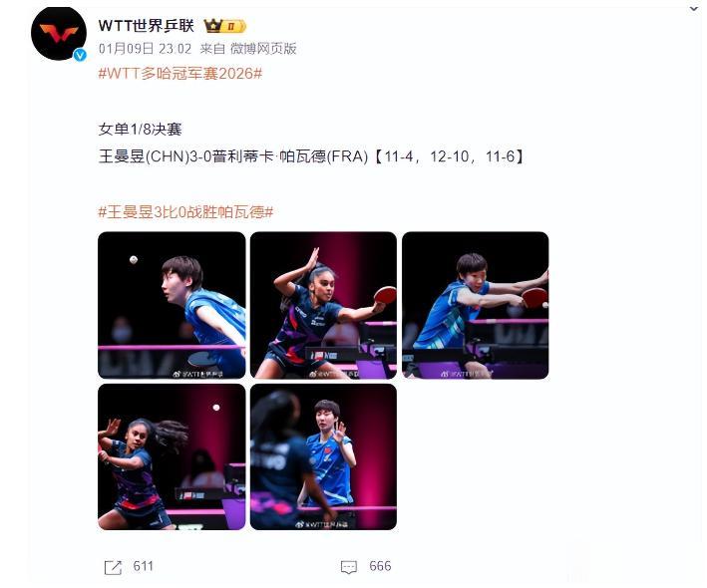Click the repost count 611

pyautogui.click(x=143, y=566)
